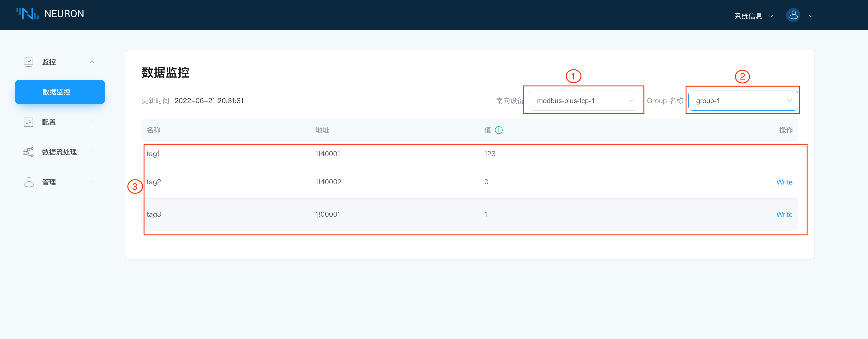Click Write for tag3
Image resolution: width=868 pixels, height=339 pixels.
coord(784,215)
